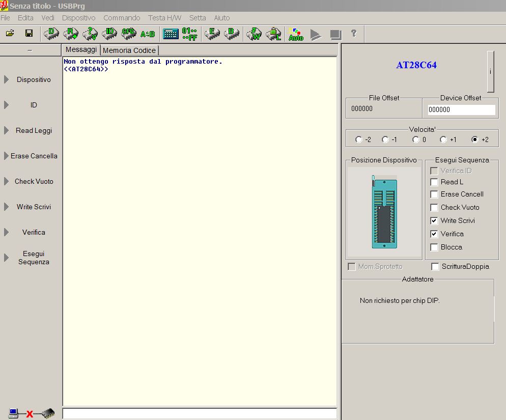Viewport: 506px width, 420px height.
Task: Open the Setta menu
Action: [198, 18]
